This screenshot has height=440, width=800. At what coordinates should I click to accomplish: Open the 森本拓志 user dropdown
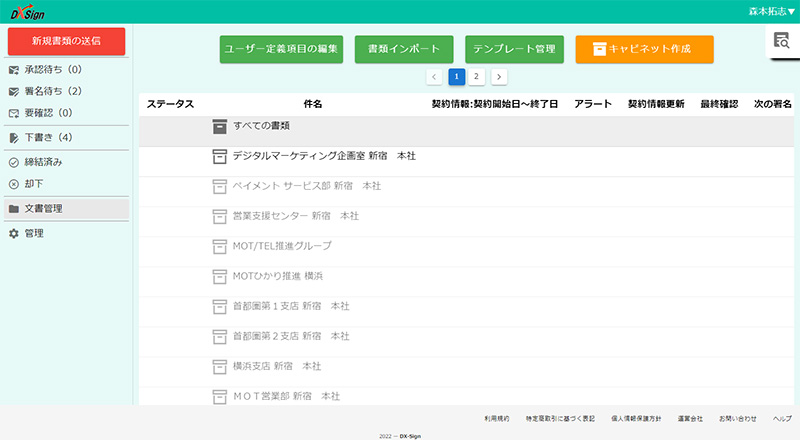[771, 11]
